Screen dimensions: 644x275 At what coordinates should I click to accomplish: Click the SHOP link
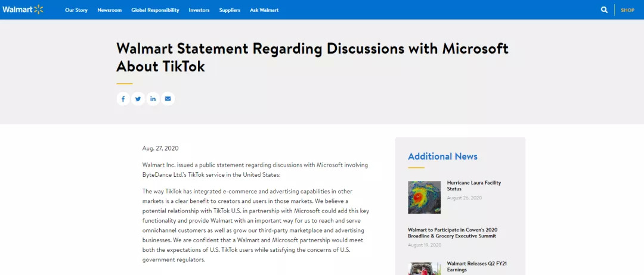(627, 10)
